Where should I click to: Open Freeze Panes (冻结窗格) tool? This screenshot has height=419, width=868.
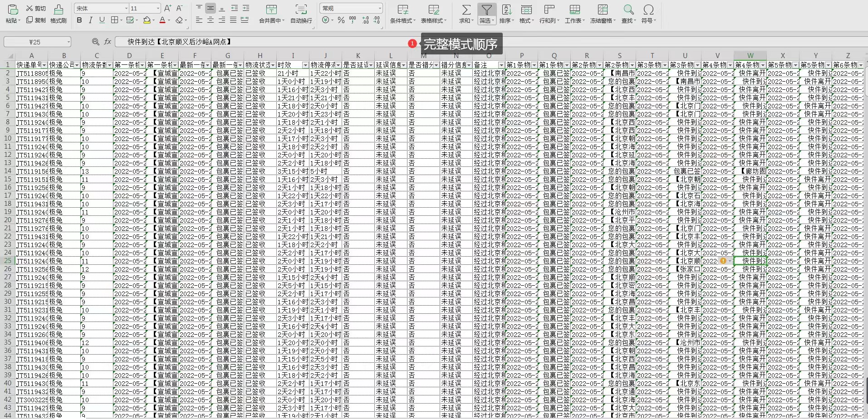pyautogui.click(x=602, y=14)
